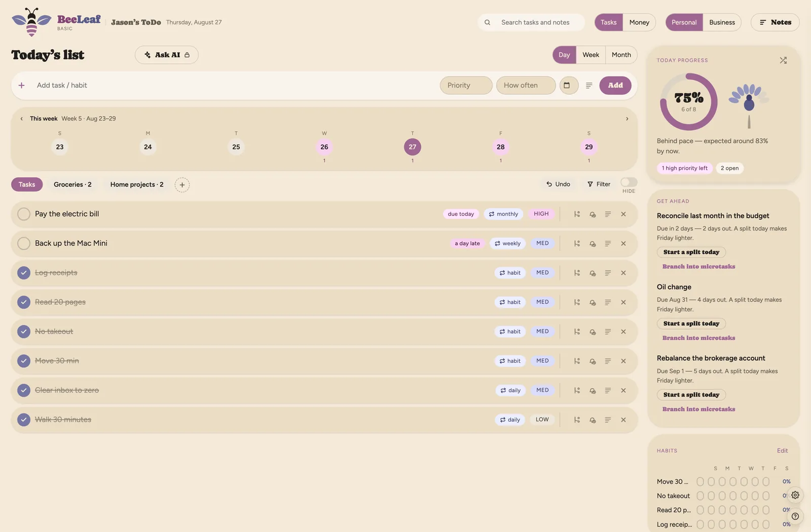Uncheck the Move 30 min task

[x=24, y=361]
